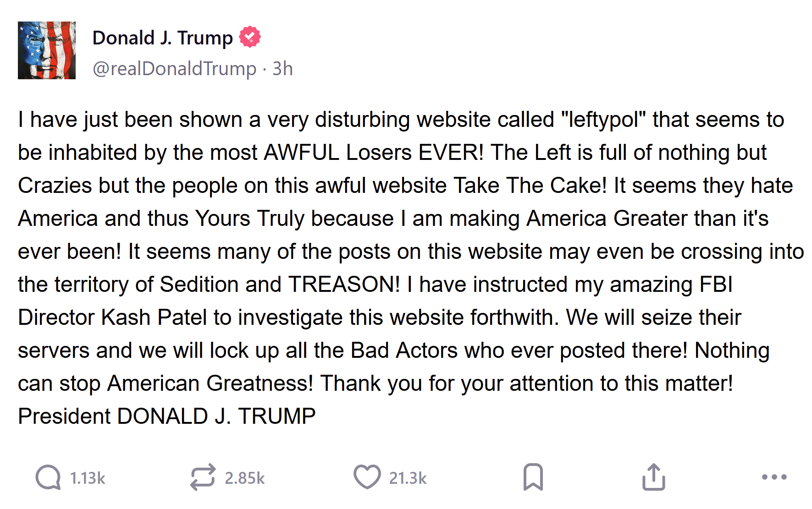Click the Donald J. Trump display name

click(162, 38)
